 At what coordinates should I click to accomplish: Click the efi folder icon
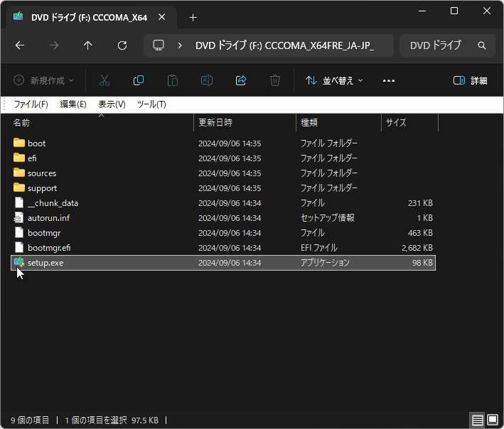click(x=19, y=158)
